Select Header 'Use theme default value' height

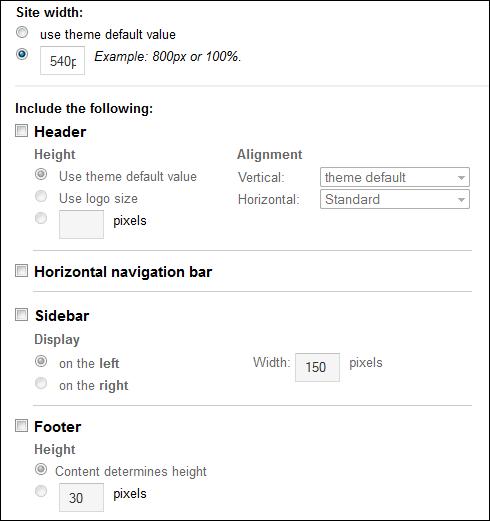[41, 174]
